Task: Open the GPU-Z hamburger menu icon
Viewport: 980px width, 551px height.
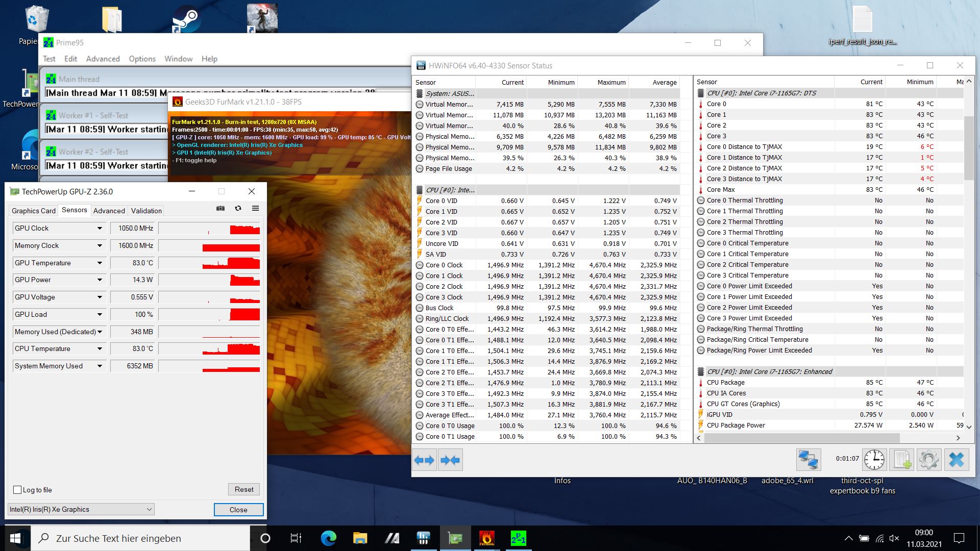Action: tap(255, 208)
